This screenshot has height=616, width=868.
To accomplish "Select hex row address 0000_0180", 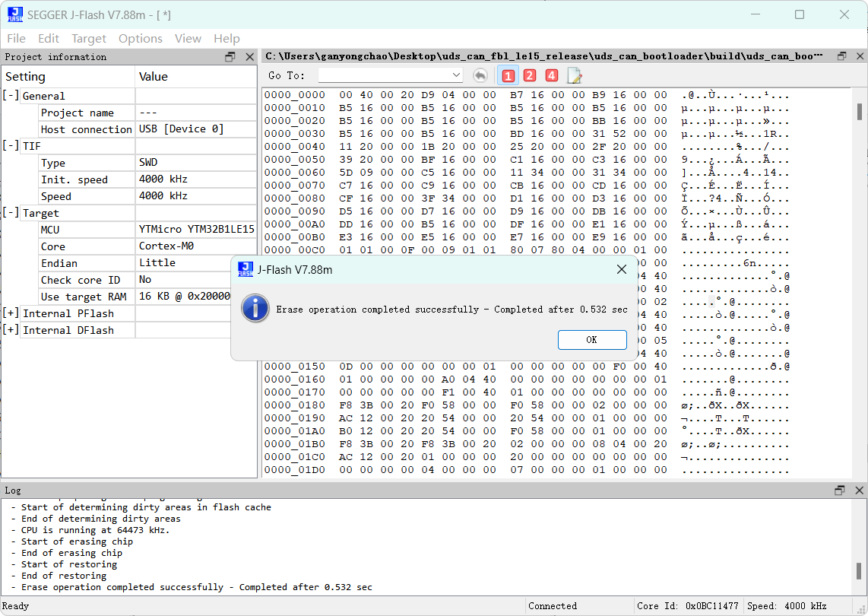I will click(294, 405).
